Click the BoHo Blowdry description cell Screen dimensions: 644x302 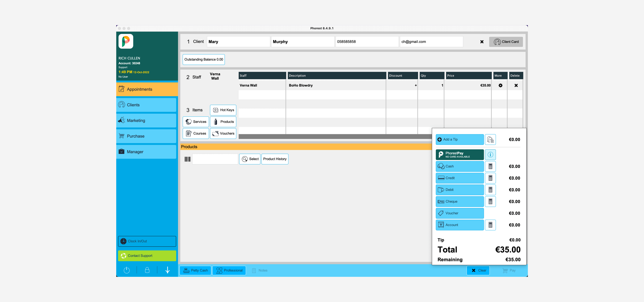pos(336,86)
